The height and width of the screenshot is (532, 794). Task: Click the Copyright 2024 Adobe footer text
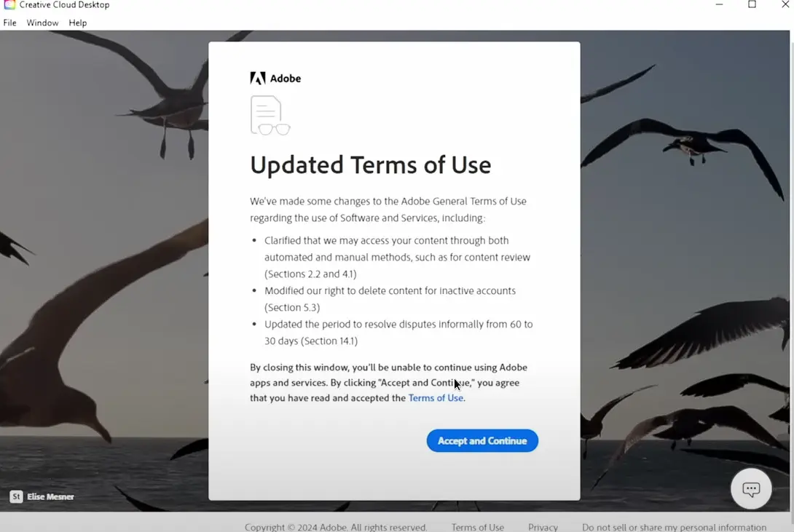click(x=336, y=527)
